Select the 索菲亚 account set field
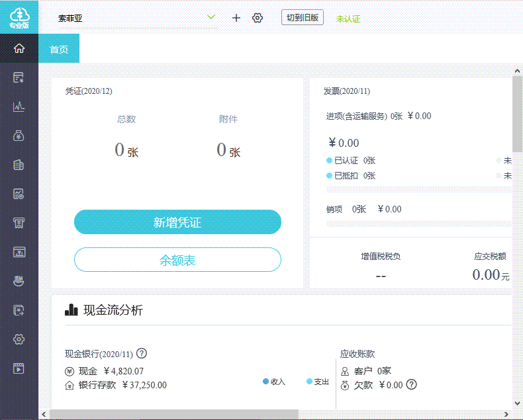Screen dimensions: 523x420 (137, 19)
